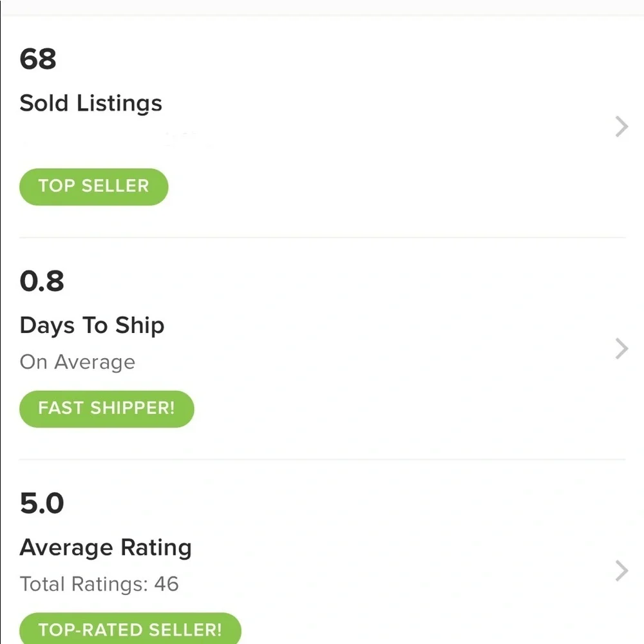Expand Days To Ship details chevron
This screenshot has height=644, width=644.
pos(621,348)
